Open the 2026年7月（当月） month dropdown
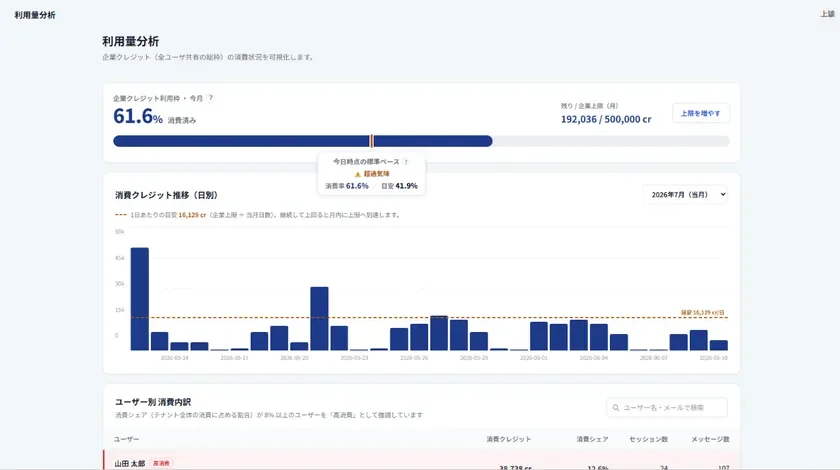 pos(686,195)
